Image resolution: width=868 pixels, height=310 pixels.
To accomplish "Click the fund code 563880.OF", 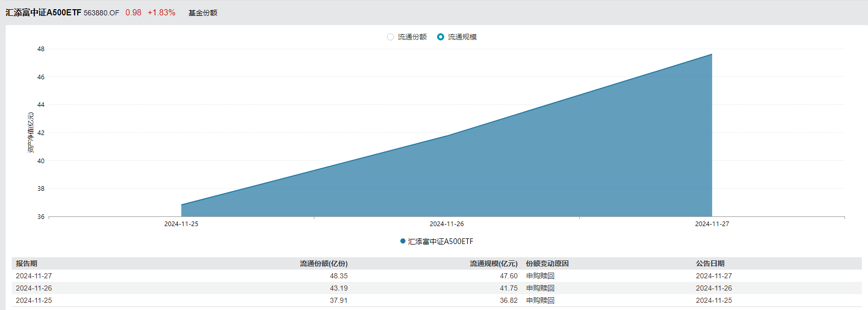I will click(x=101, y=13).
